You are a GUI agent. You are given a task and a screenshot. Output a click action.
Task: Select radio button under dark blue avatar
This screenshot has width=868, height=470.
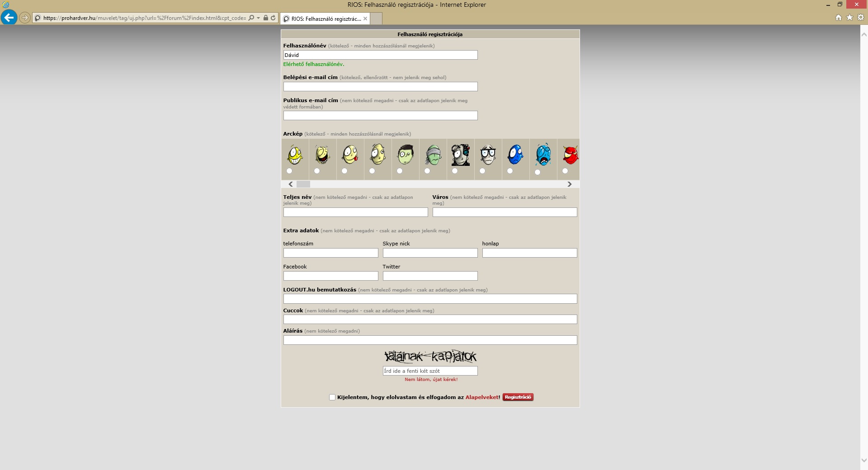tap(510, 171)
